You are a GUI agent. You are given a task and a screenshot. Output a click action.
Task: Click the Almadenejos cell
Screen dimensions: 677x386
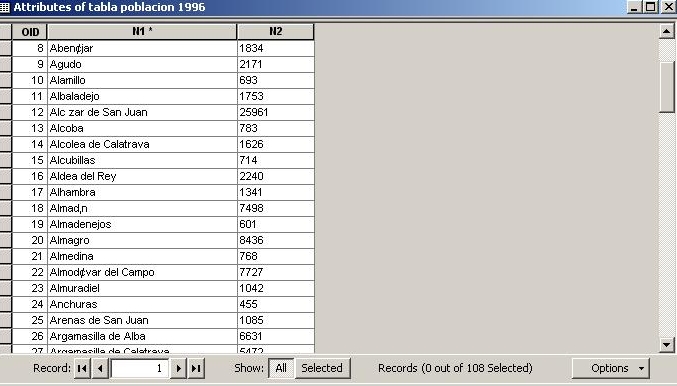[x=142, y=224]
